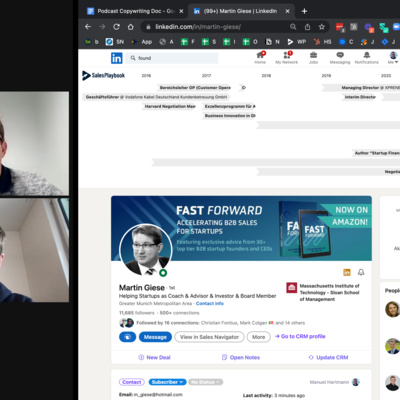Open LinkedIn Messaging icon

click(340, 57)
